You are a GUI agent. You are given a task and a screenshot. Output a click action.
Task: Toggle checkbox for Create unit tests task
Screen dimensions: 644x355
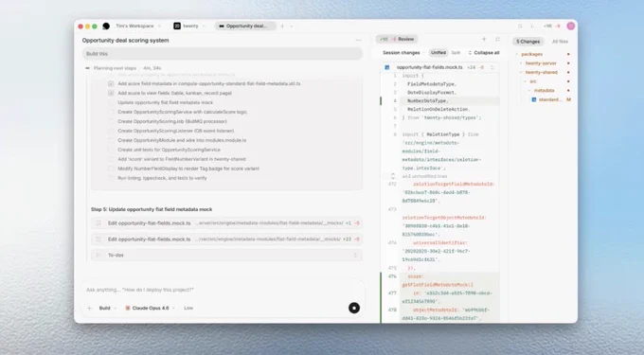pos(111,150)
